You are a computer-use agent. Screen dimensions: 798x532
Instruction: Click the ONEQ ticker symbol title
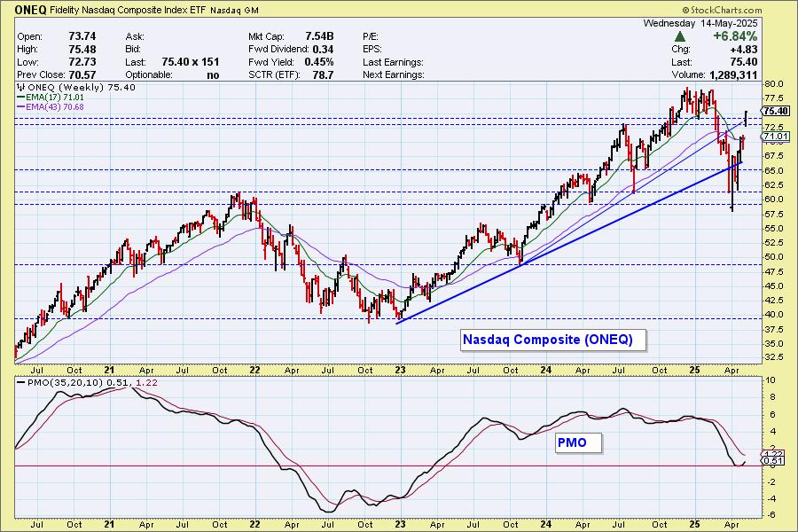coord(30,10)
